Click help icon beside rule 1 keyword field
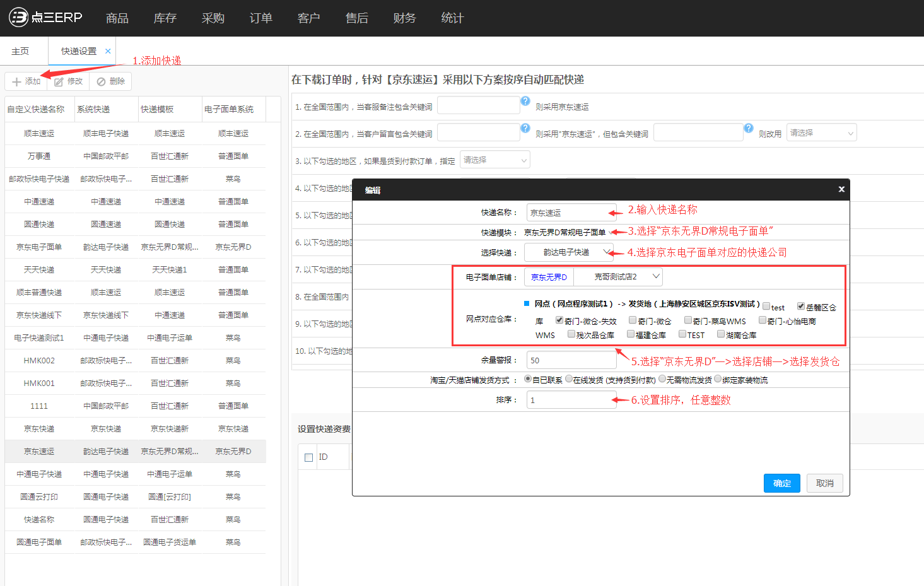 click(x=525, y=101)
